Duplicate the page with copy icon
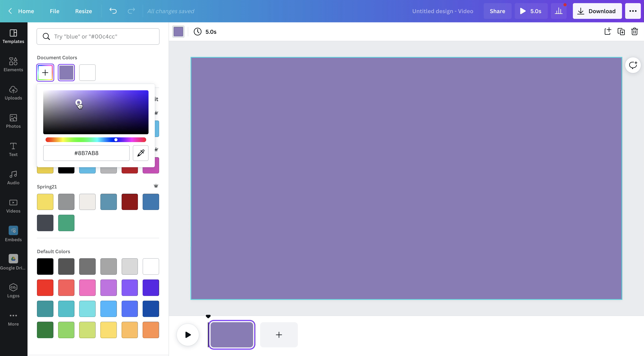This screenshot has width=644, height=356. (x=621, y=32)
